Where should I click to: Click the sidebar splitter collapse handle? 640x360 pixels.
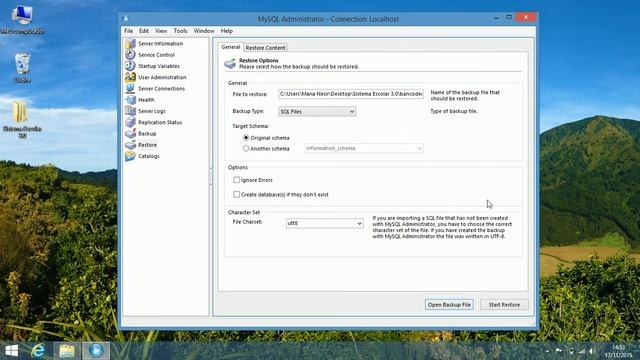click(x=211, y=177)
